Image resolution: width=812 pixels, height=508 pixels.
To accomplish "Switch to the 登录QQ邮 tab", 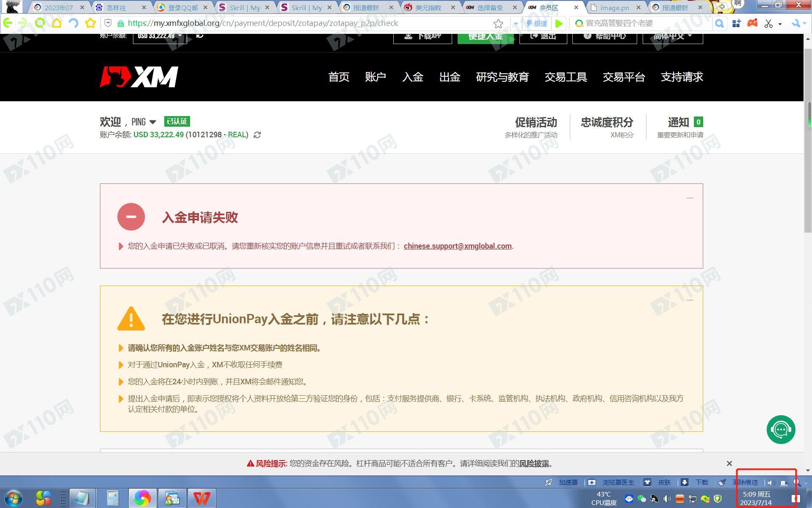I will click(x=183, y=8).
